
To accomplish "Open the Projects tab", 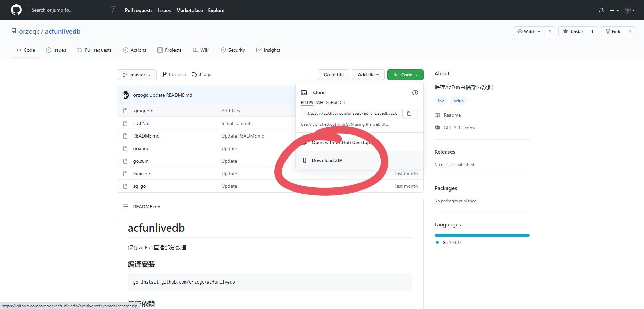I will (x=169, y=50).
